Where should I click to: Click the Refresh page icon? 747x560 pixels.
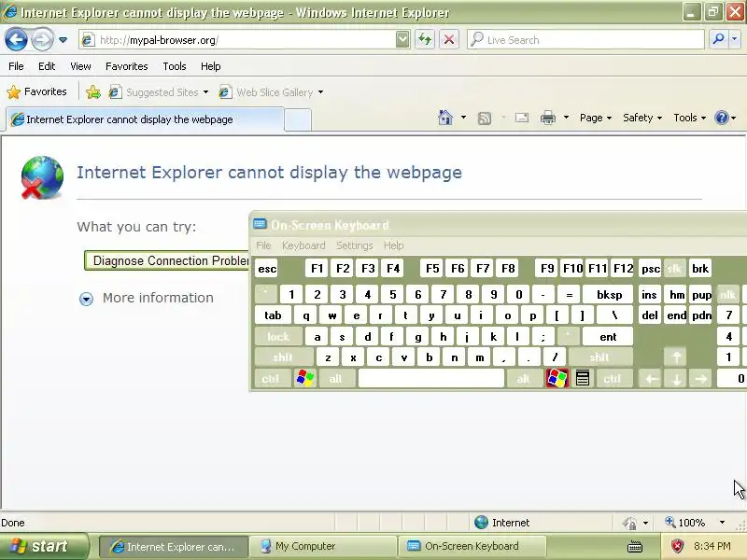(x=425, y=39)
